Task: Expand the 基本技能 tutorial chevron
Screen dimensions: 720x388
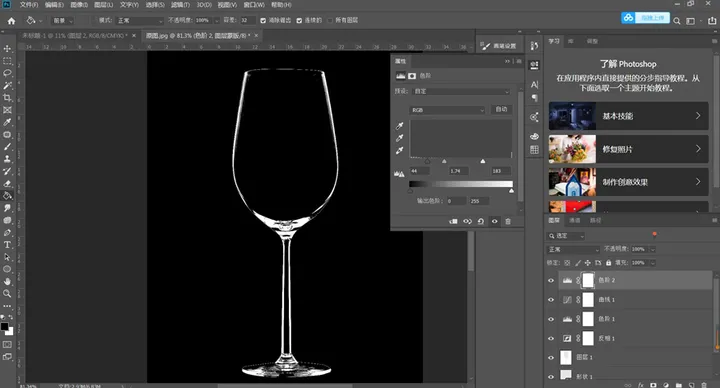Action: click(698, 116)
